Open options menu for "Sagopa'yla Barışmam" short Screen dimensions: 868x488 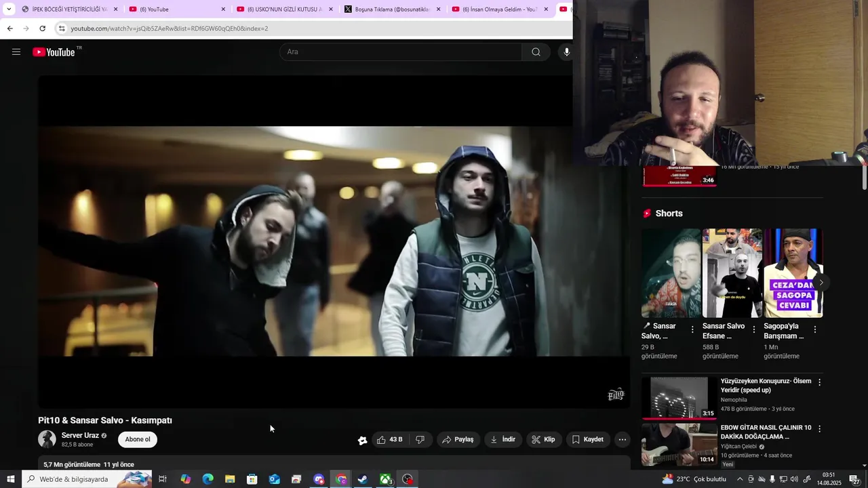coord(814,329)
